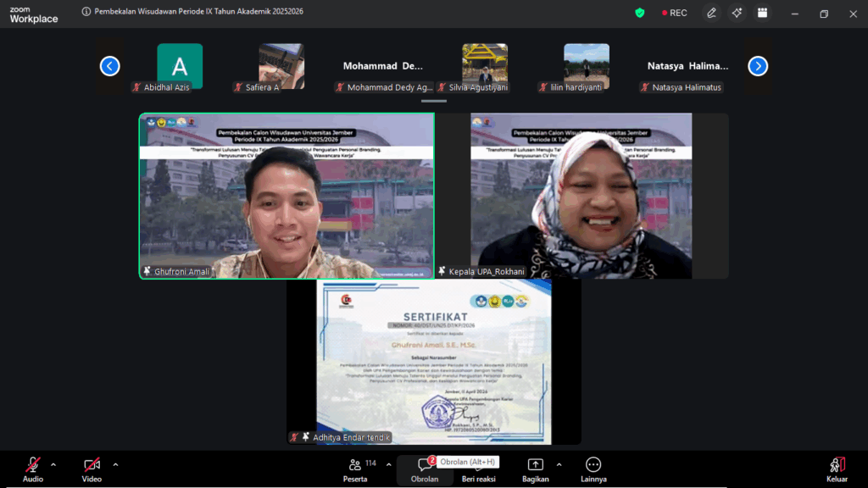The width and height of the screenshot is (868, 488).
Task: Expand share options arrow beside Bagikan
Action: coord(559,464)
